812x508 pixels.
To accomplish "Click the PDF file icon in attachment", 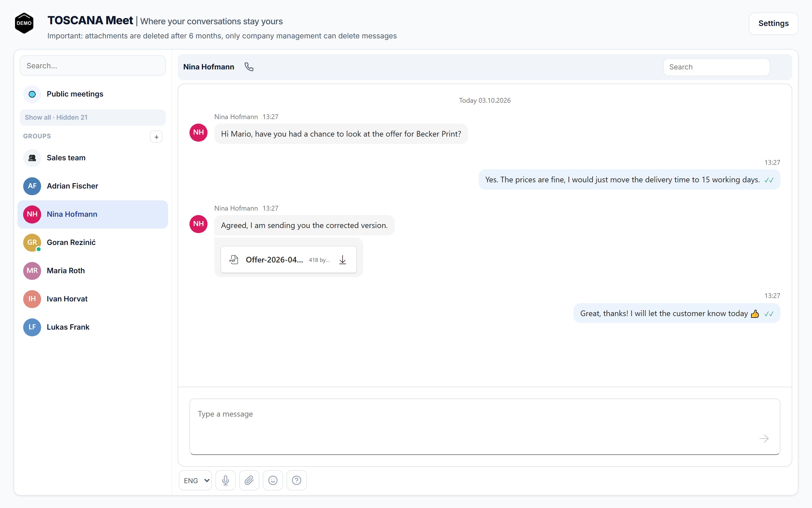I will [x=234, y=260].
